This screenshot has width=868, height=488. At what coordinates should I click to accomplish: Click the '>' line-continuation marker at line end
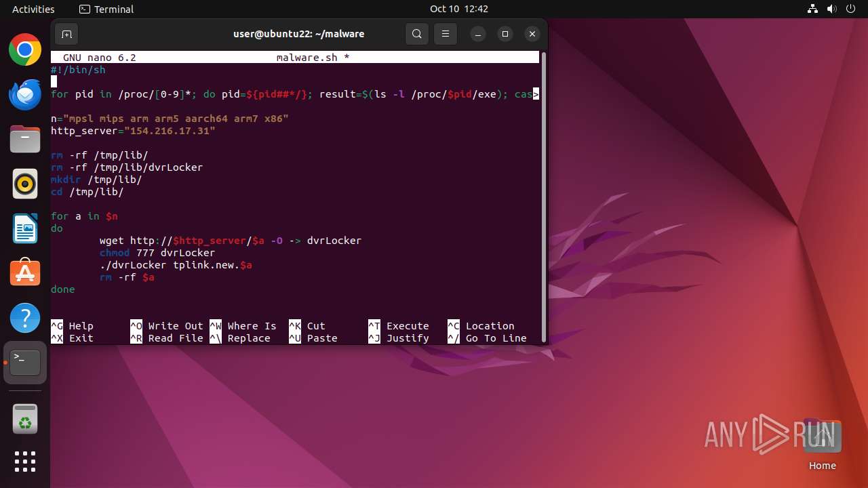click(536, 94)
